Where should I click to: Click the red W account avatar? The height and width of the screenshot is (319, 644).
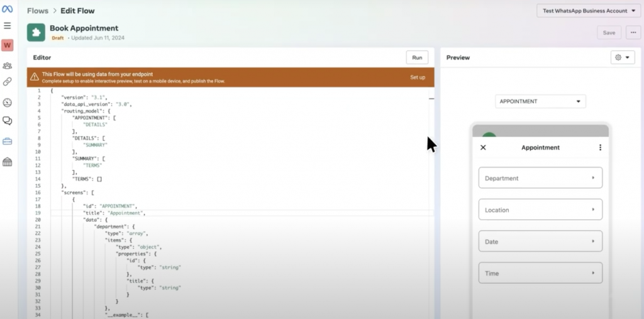8,45
